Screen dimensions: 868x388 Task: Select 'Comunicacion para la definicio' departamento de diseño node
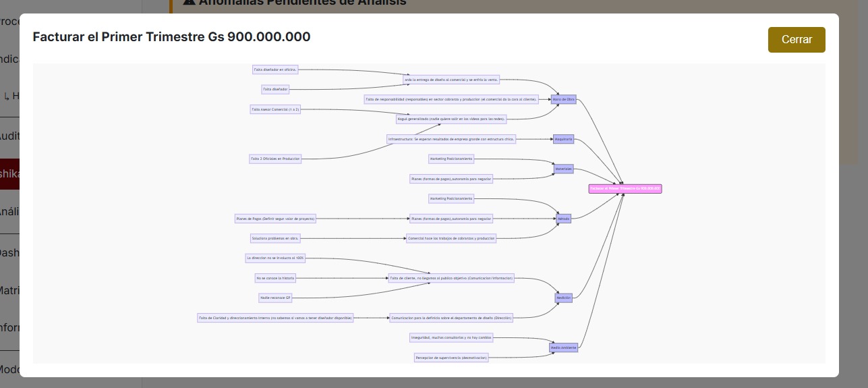point(451,318)
